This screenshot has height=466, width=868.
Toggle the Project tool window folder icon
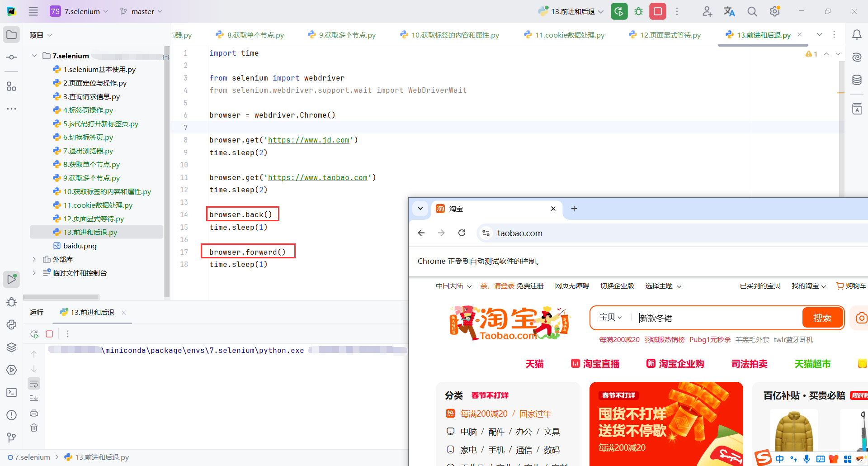[12, 35]
